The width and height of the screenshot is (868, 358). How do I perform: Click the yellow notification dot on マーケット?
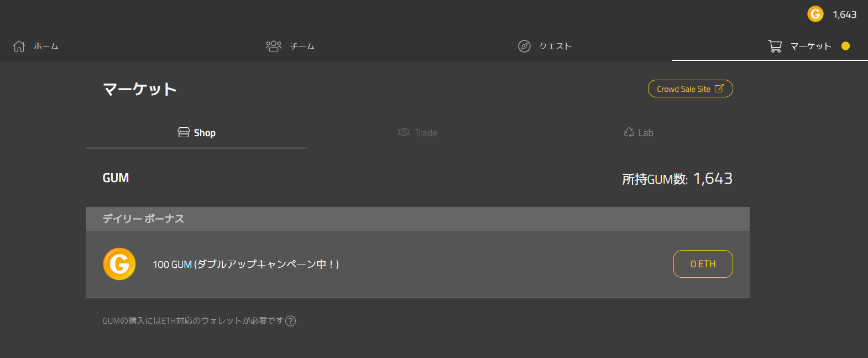845,46
